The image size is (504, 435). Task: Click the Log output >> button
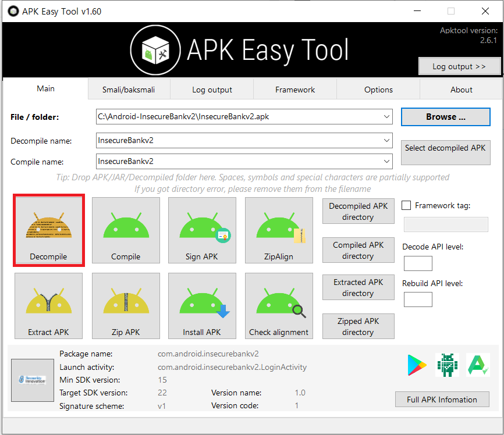click(459, 66)
